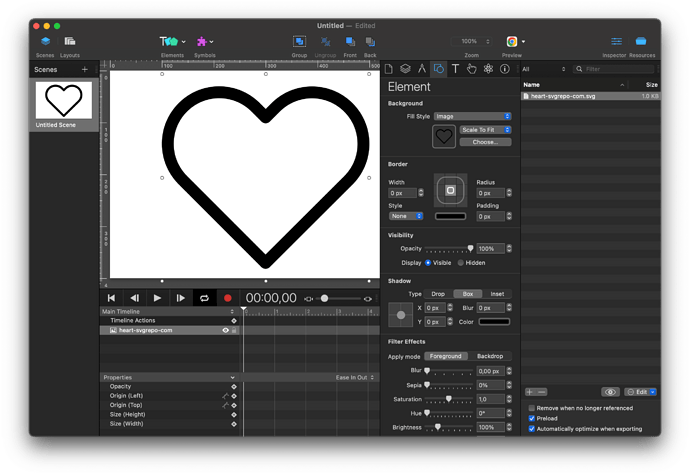Open the Scene inspector tab icon

pyautogui.click(x=405, y=69)
